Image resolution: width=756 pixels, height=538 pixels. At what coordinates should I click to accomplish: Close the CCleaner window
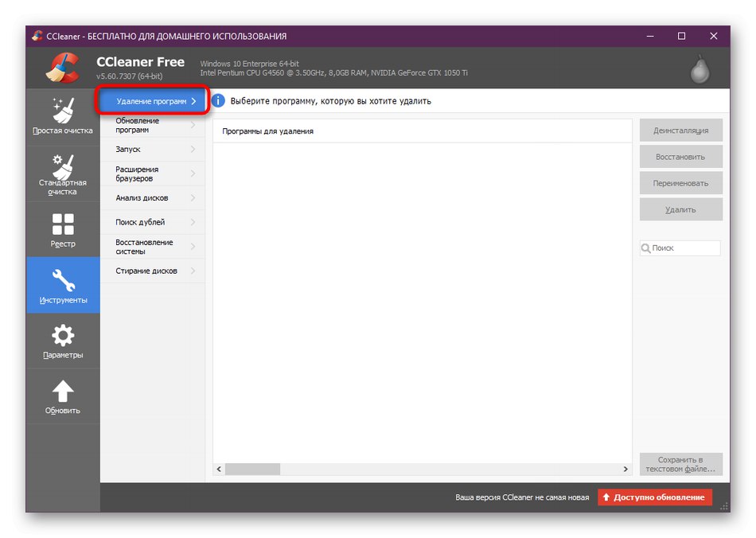(x=714, y=36)
